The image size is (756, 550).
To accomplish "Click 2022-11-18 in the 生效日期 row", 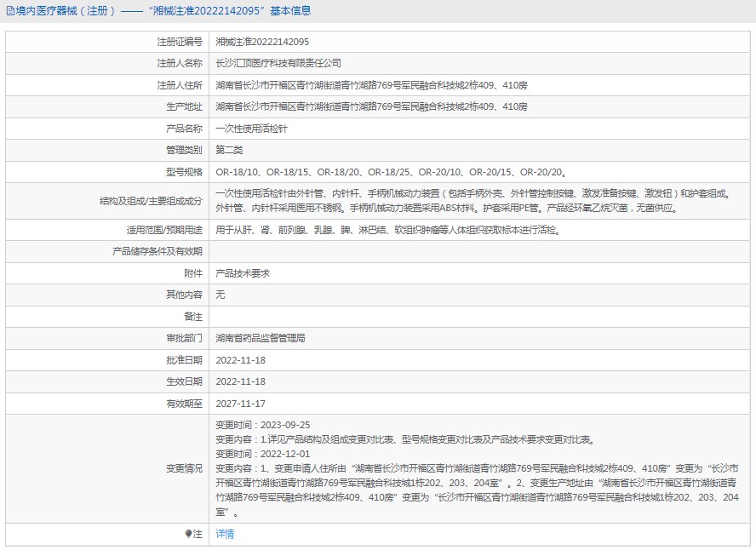I will pos(241,381).
